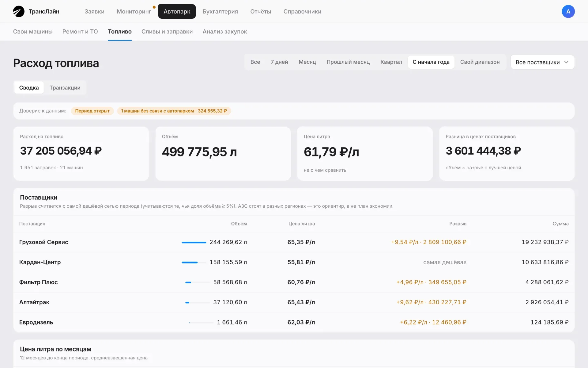Screen dimensions: 588x368
Task: Select the Кардан-Центр supplier row
Action: tap(294, 262)
